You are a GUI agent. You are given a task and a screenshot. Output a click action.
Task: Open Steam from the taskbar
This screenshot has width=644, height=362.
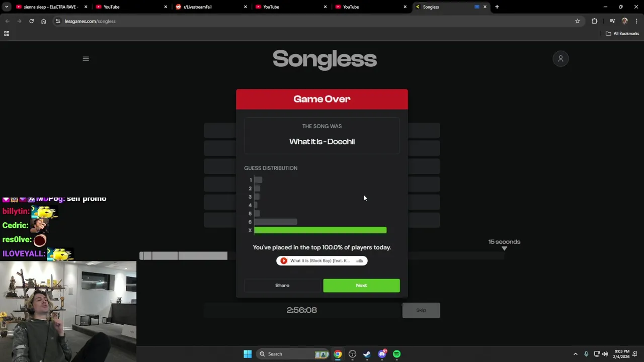coord(367,354)
